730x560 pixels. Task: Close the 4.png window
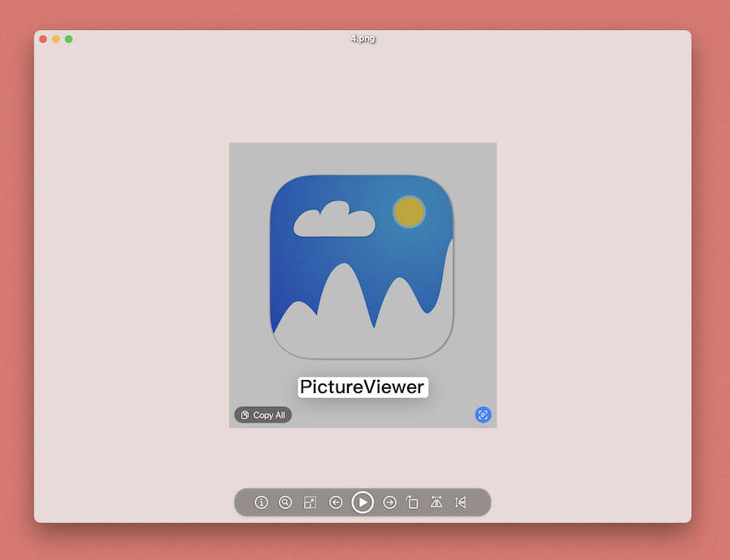[x=43, y=39]
